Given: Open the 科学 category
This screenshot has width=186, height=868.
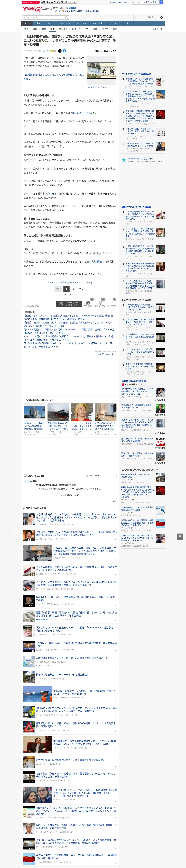Looking at the screenshot, I should pos(95,29).
